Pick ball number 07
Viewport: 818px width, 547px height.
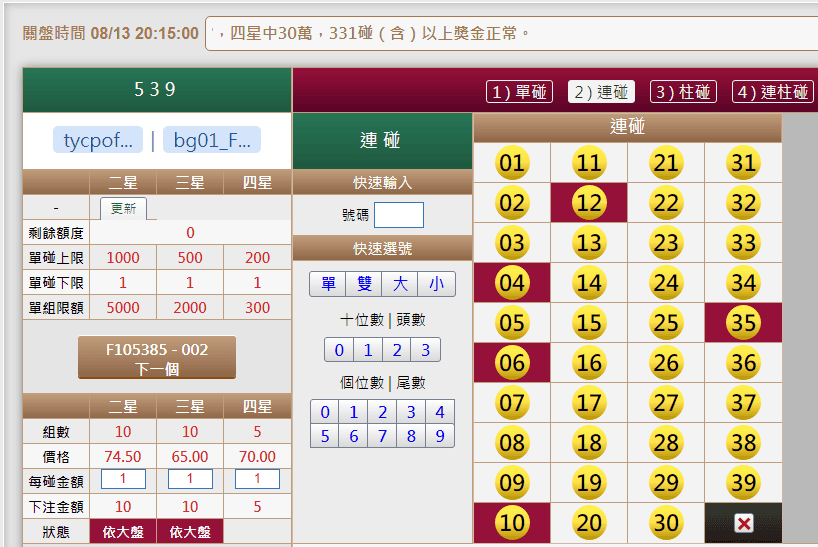pos(512,403)
